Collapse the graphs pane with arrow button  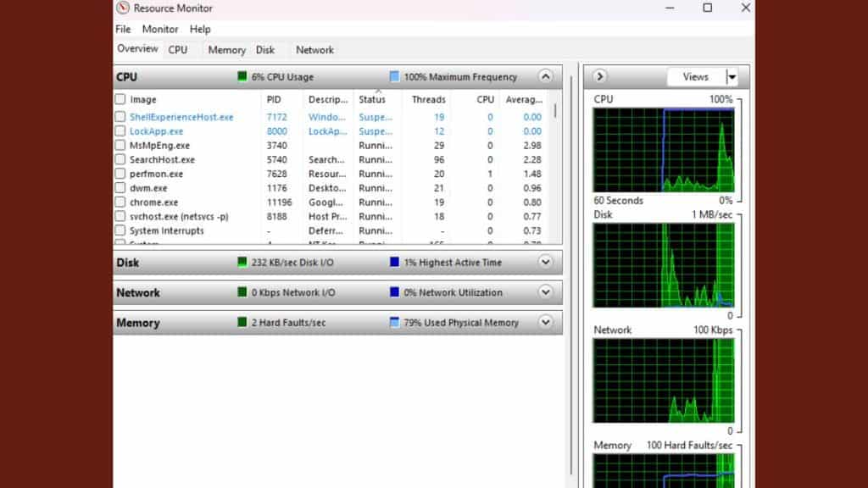click(600, 77)
